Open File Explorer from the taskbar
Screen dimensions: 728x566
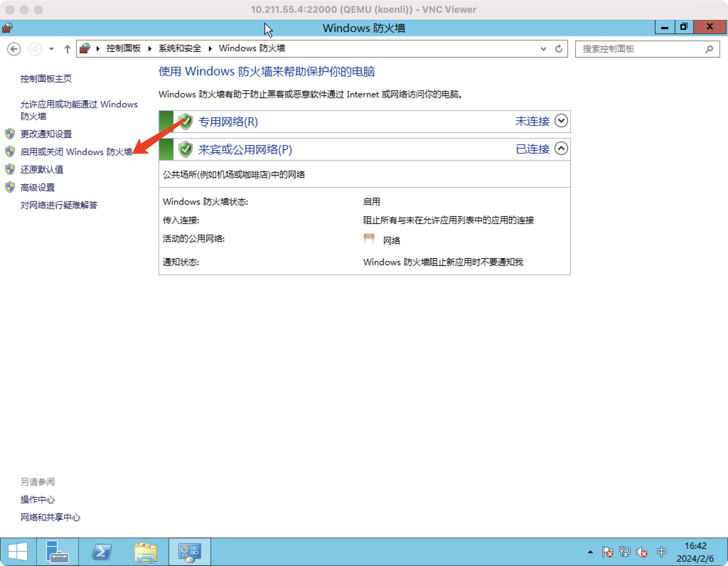click(146, 551)
